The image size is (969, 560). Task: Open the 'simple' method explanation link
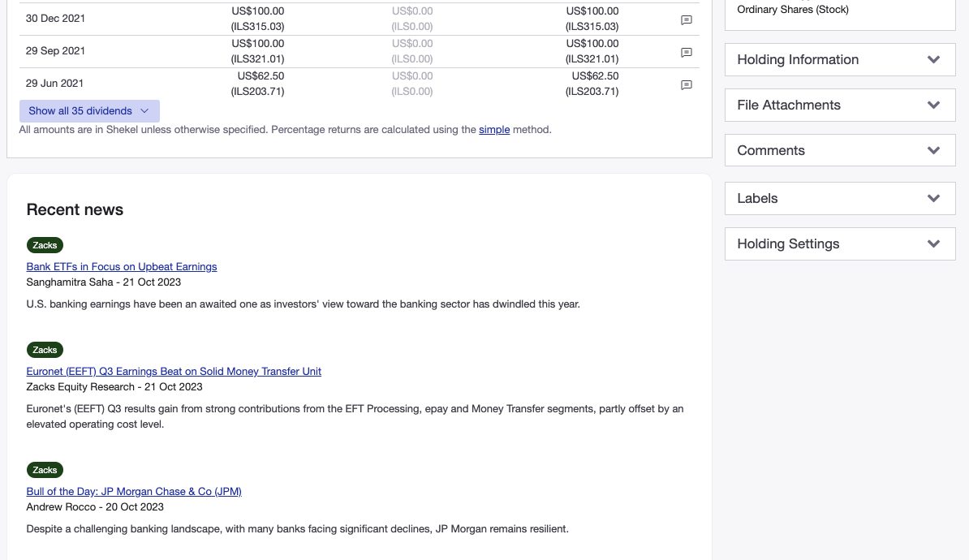tap(494, 129)
